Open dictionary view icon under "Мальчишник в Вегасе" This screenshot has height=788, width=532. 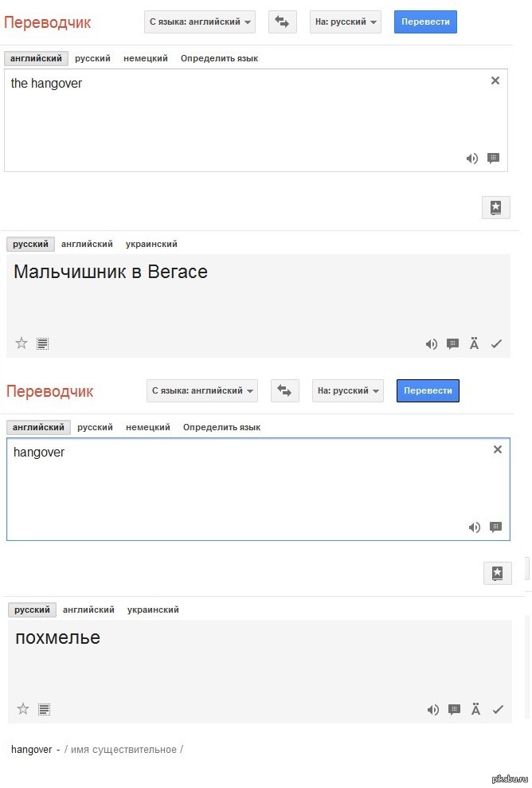42,343
